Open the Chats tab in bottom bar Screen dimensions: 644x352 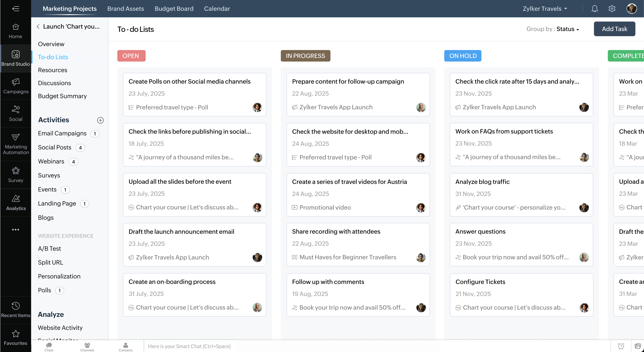point(49,346)
